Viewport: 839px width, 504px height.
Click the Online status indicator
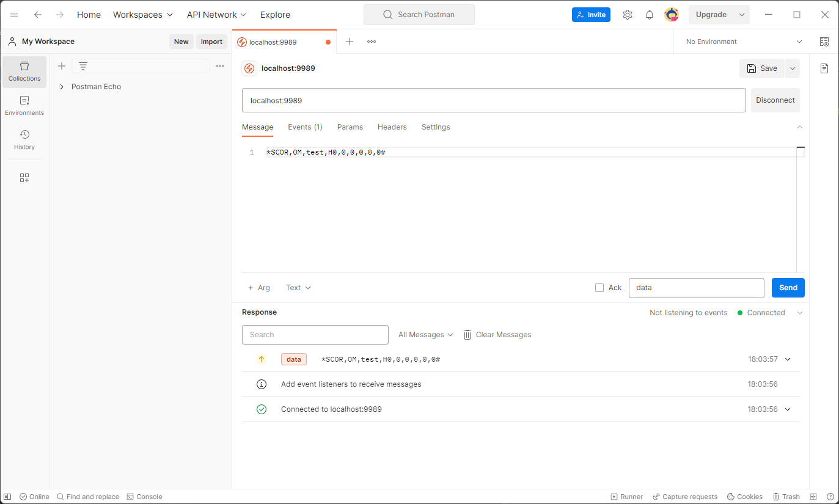coord(34,497)
